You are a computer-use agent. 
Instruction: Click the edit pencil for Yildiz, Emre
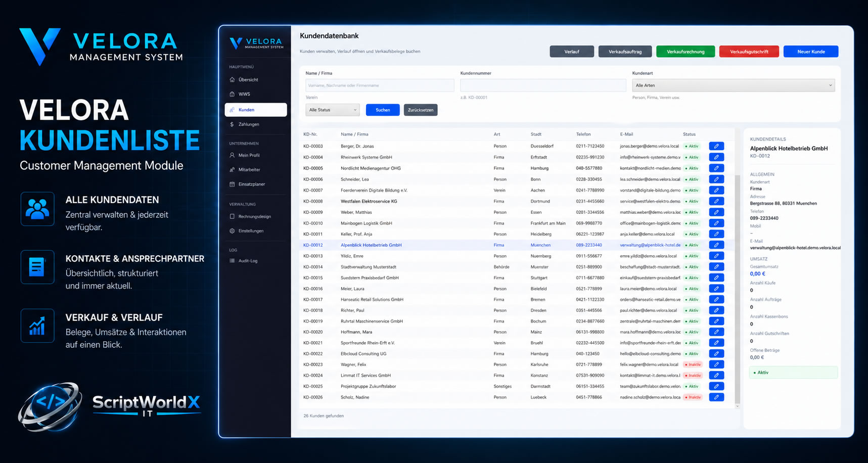pyautogui.click(x=716, y=256)
